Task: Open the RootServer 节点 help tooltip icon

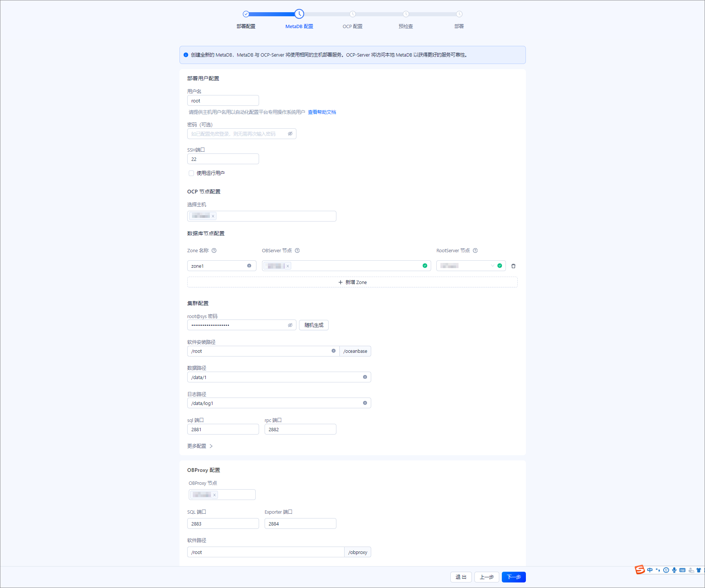Action: point(475,250)
